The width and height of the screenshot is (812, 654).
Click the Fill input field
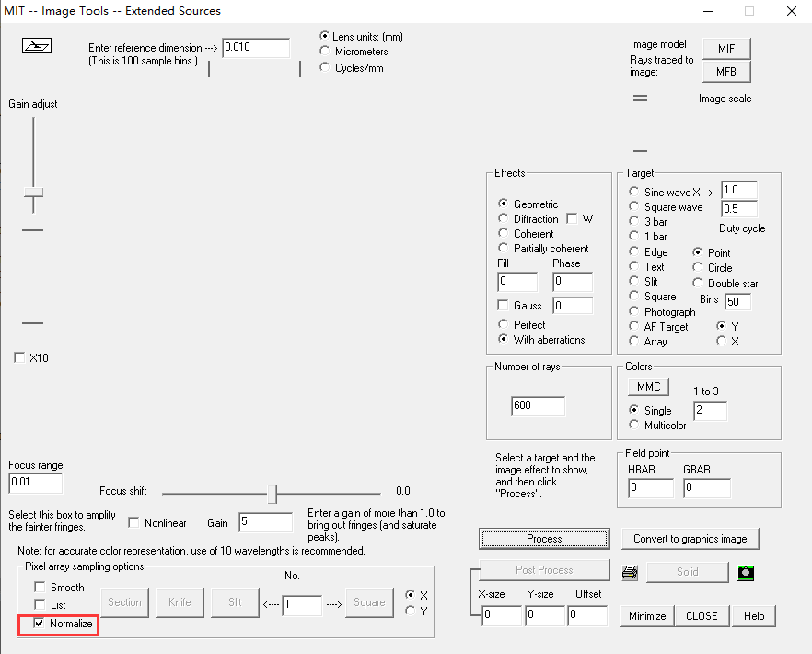click(517, 282)
